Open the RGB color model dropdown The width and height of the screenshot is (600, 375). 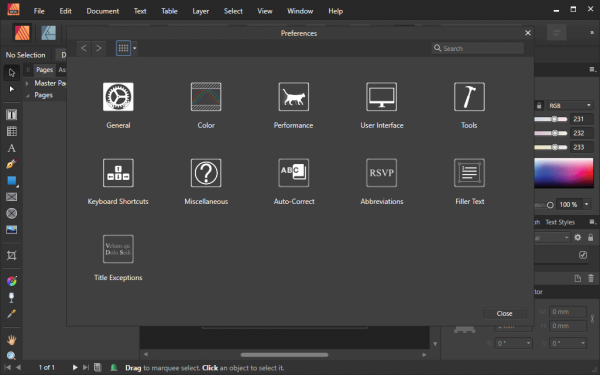(570, 105)
